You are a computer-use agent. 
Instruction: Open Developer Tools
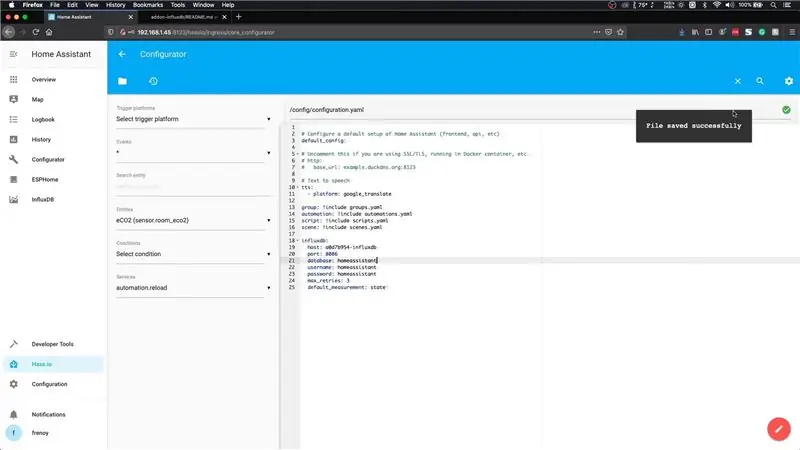53,344
